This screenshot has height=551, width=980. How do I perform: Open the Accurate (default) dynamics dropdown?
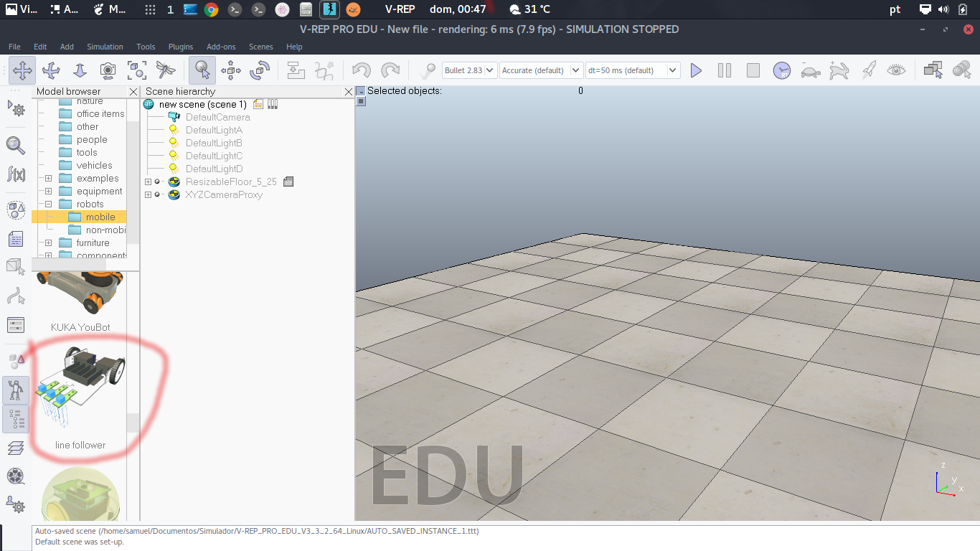click(541, 70)
